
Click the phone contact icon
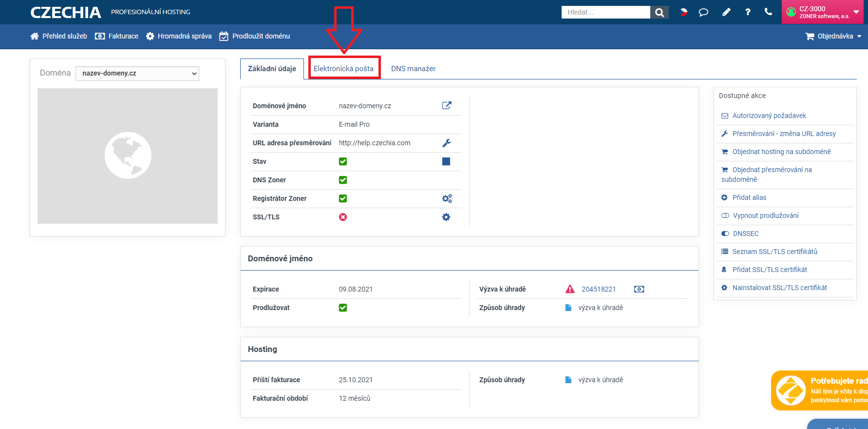pos(768,12)
